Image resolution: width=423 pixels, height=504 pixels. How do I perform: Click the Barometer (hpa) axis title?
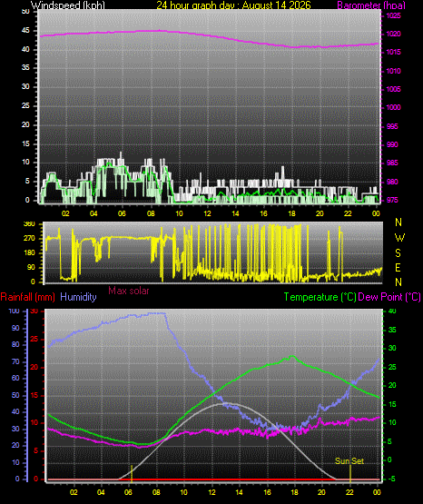(x=371, y=5)
